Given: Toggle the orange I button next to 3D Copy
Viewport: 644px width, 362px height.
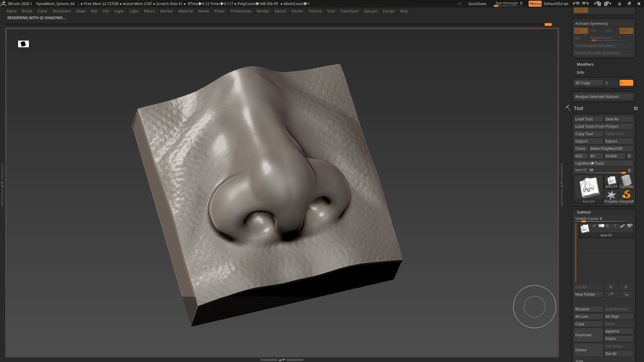Looking at the screenshot, I should tap(626, 83).
